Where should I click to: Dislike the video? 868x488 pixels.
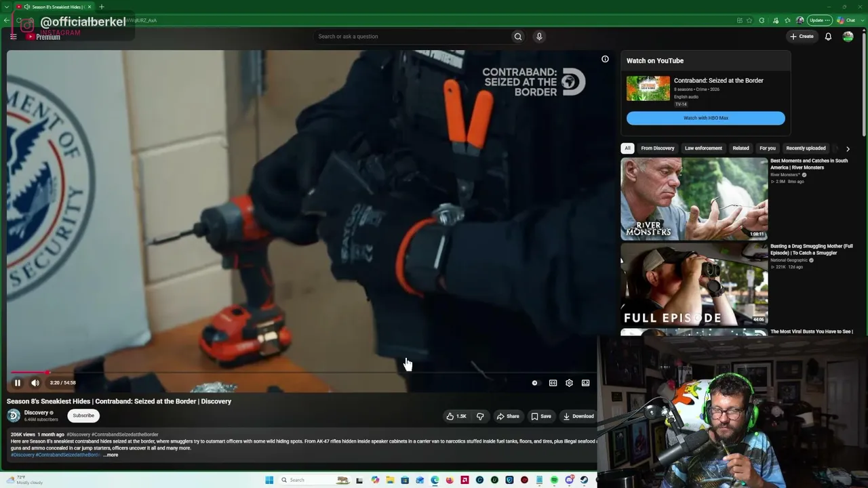tap(480, 416)
